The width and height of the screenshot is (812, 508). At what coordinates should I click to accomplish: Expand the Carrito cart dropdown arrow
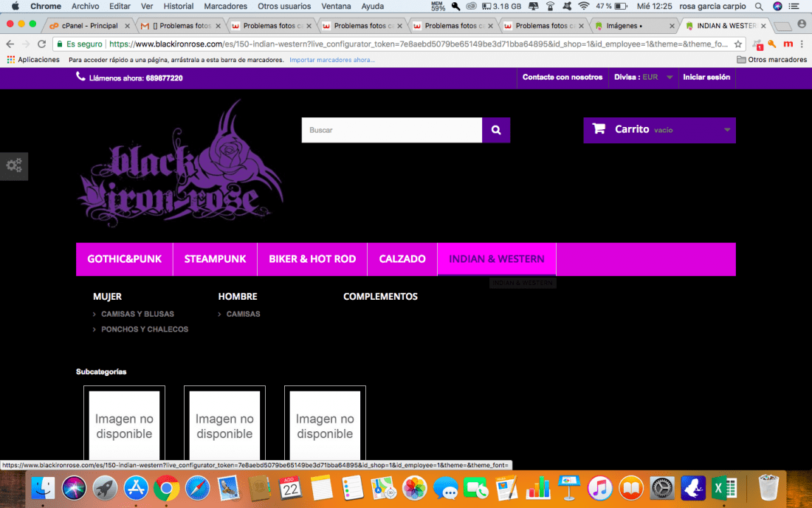727,130
